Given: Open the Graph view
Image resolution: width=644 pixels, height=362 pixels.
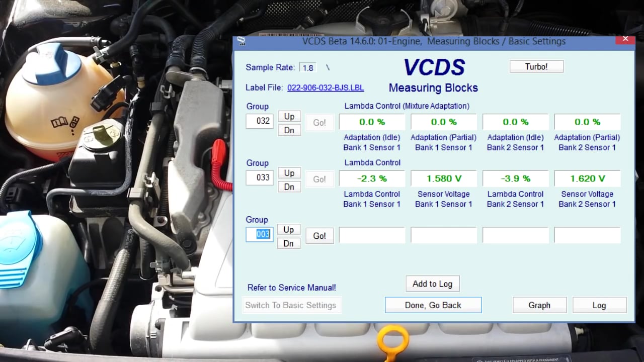Looking at the screenshot, I should point(539,305).
